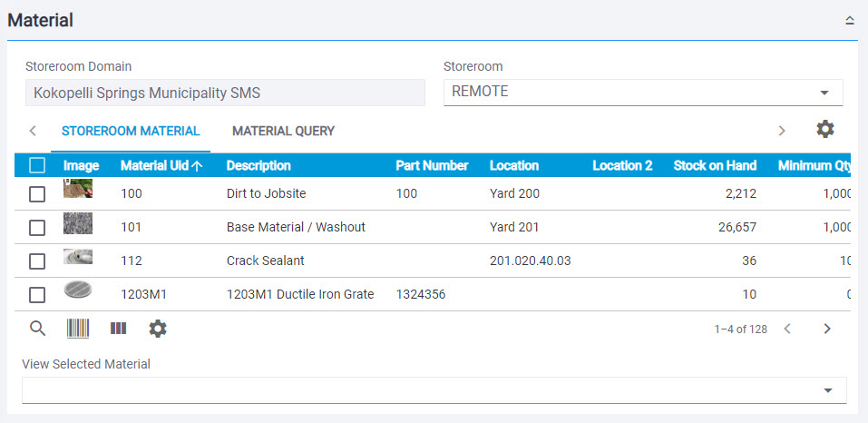Open the column chooser icon below grid
868x423 pixels.
(x=118, y=329)
